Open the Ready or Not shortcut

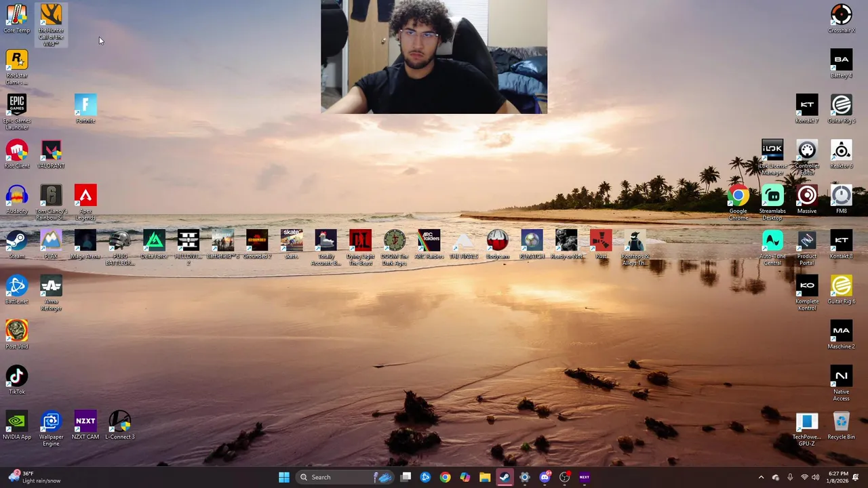point(566,245)
